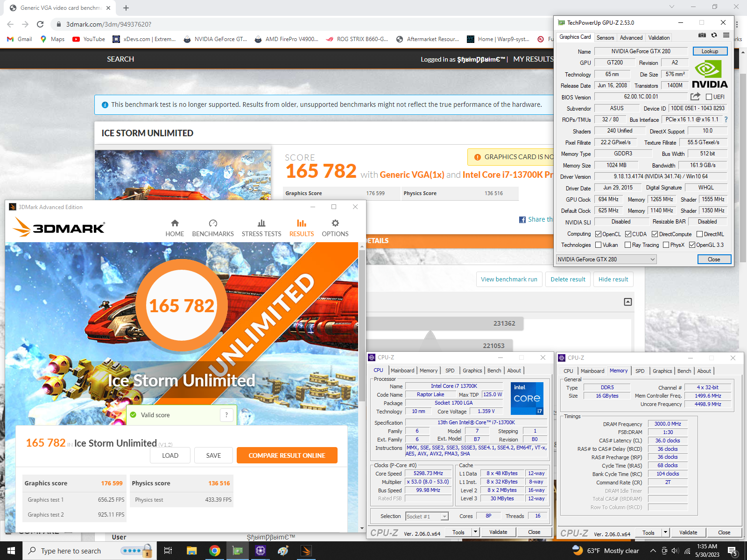Toggle the Ray Tracing checkbox in GPU-Z
747x560 pixels.
pyautogui.click(x=627, y=245)
